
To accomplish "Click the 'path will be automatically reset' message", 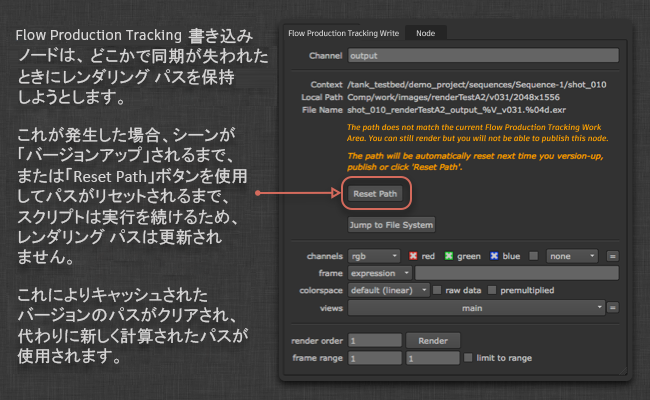I will point(475,161).
